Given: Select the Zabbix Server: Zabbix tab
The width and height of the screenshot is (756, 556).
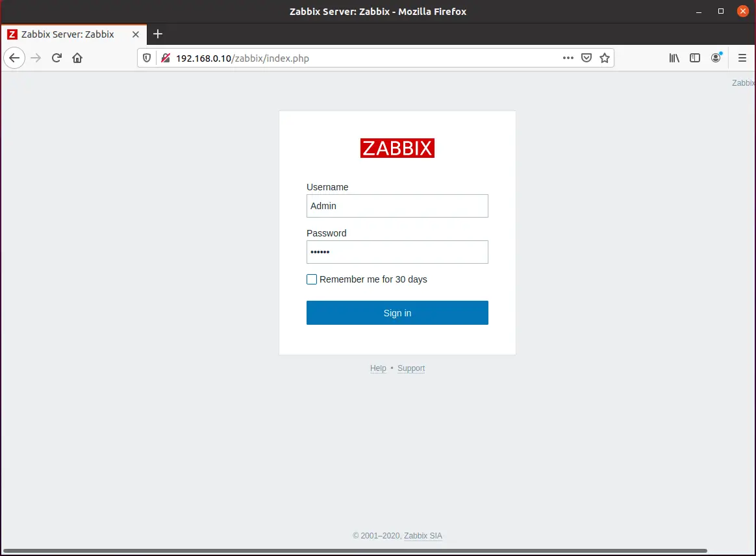Looking at the screenshot, I should click(x=74, y=34).
